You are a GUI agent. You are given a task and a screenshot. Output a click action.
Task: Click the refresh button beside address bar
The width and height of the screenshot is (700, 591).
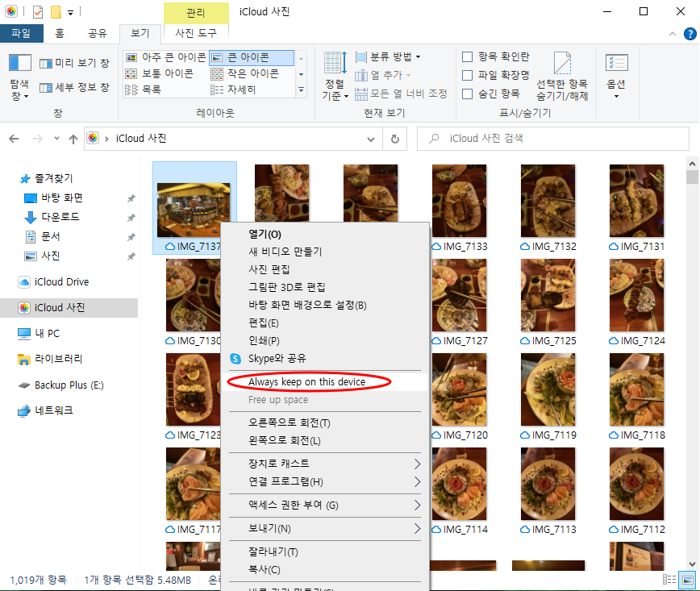pos(395,139)
